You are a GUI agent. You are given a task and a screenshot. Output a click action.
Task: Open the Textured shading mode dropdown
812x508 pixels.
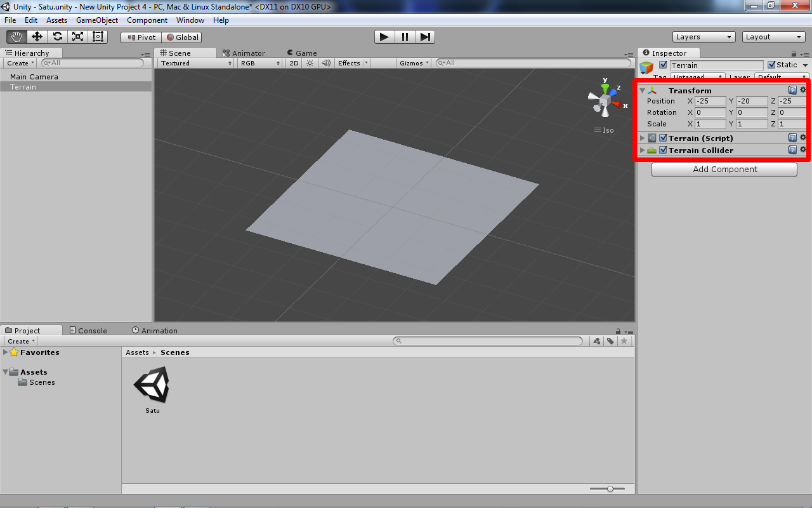click(x=194, y=63)
